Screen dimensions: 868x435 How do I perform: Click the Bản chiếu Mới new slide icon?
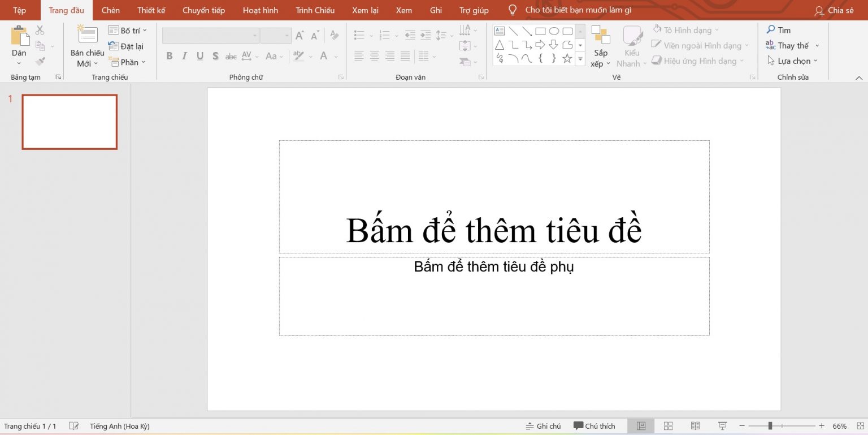pyautogui.click(x=88, y=35)
